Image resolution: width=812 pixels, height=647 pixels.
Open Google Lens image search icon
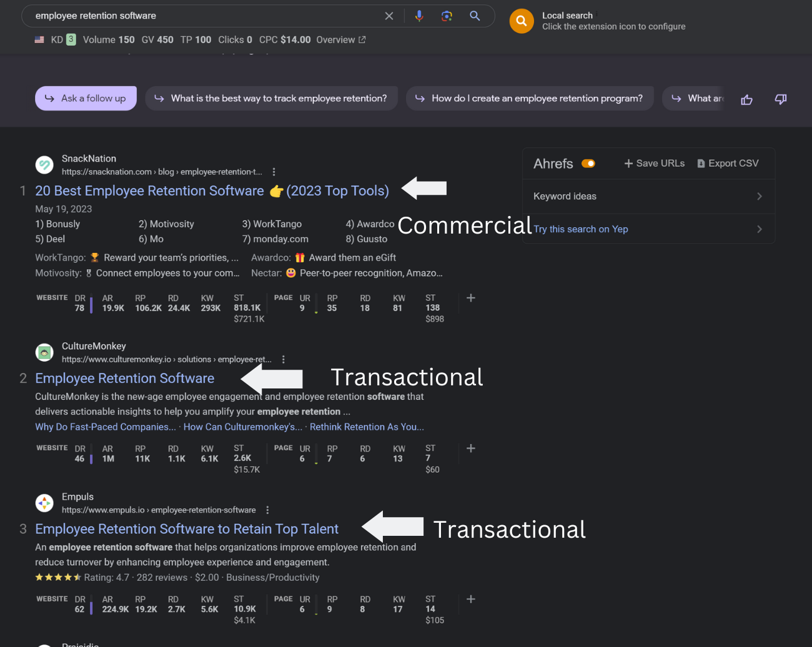pyautogui.click(x=447, y=16)
